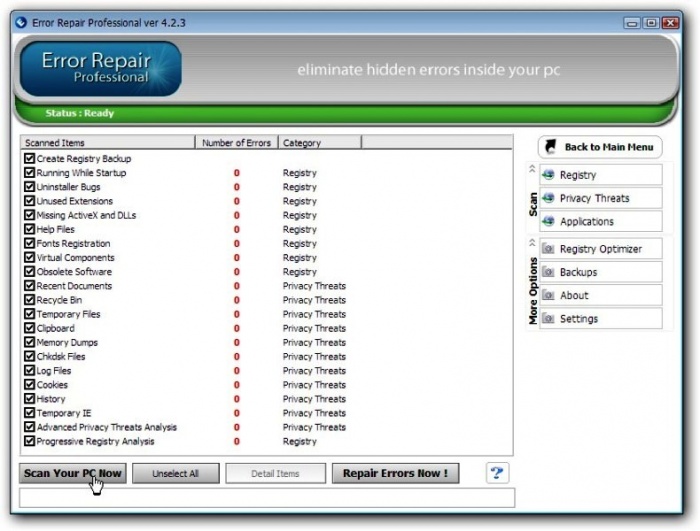Uncheck Log Files
The height and width of the screenshot is (531, 700).
coord(29,370)
